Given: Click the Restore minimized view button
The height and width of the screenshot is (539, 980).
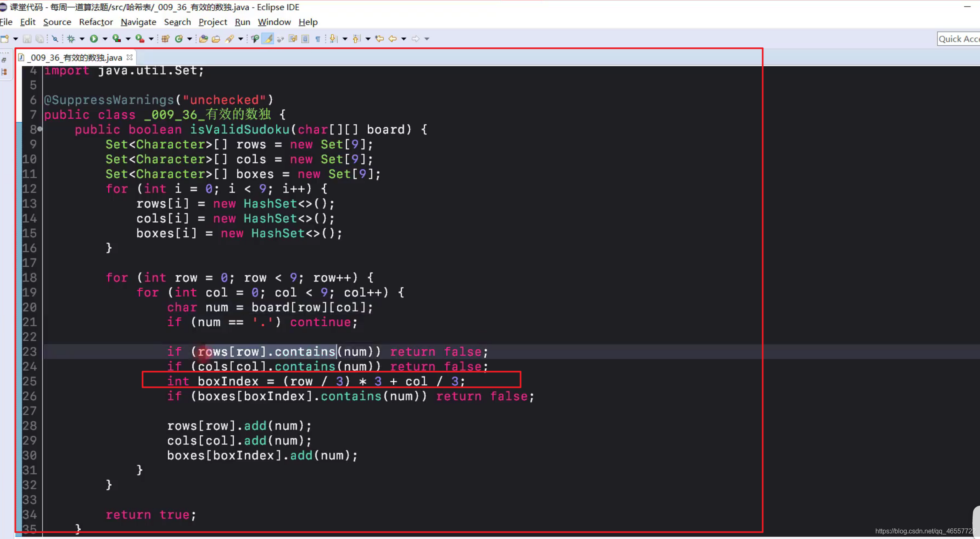Looking at the screenshot, I should 4,60.
